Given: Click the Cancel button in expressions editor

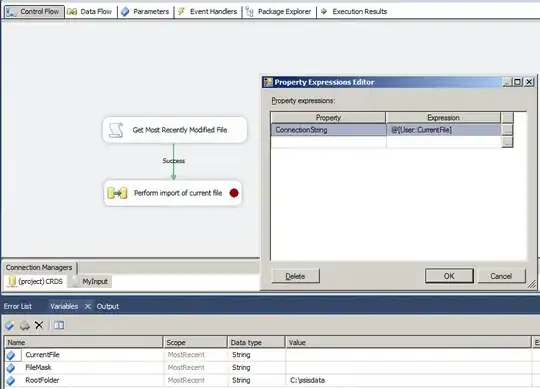Looking at the screenshot, I should [501, 276].
